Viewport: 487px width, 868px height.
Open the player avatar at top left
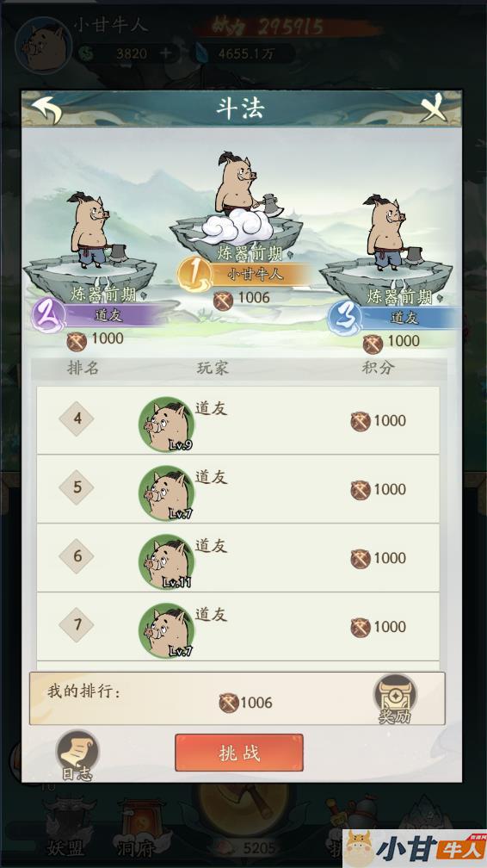(43, 46)
